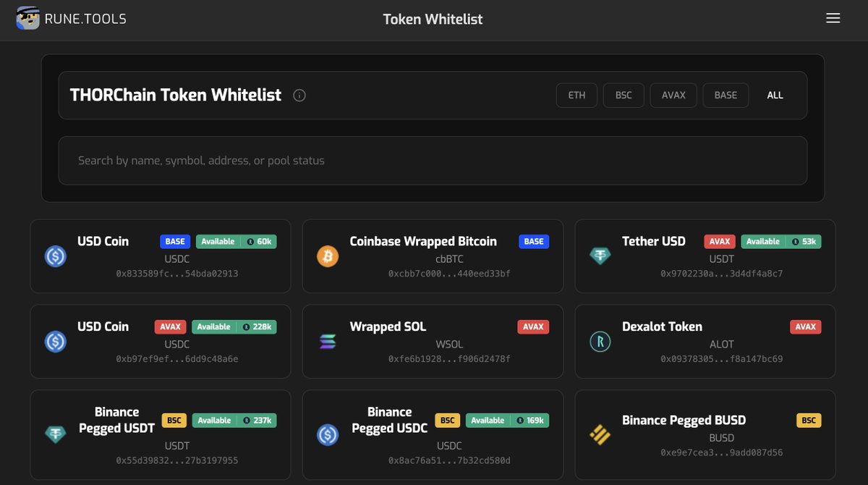The image size is (868, 485).
Task: Click address 0xb97ef9ef...6dd9c48a6e
Action: click(x=177, y=359)
